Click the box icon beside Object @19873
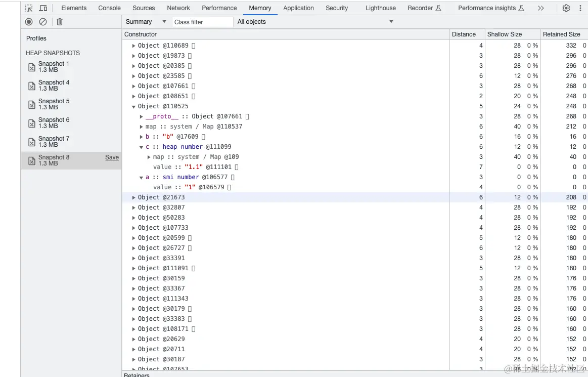The height and width of the screenshot is (377, 588). click(x=190, y=56)
